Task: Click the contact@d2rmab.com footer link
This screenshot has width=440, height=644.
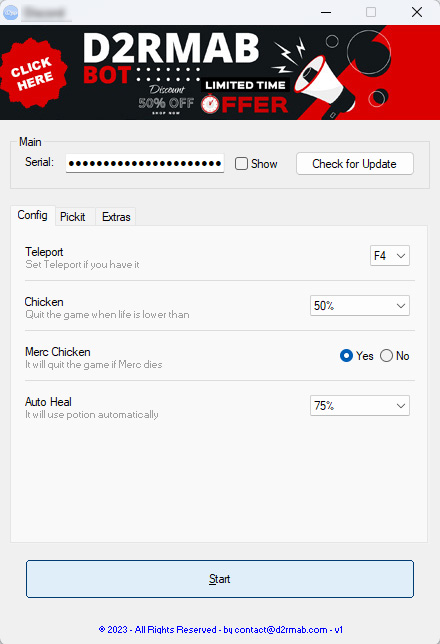Action: pos(281,630)
